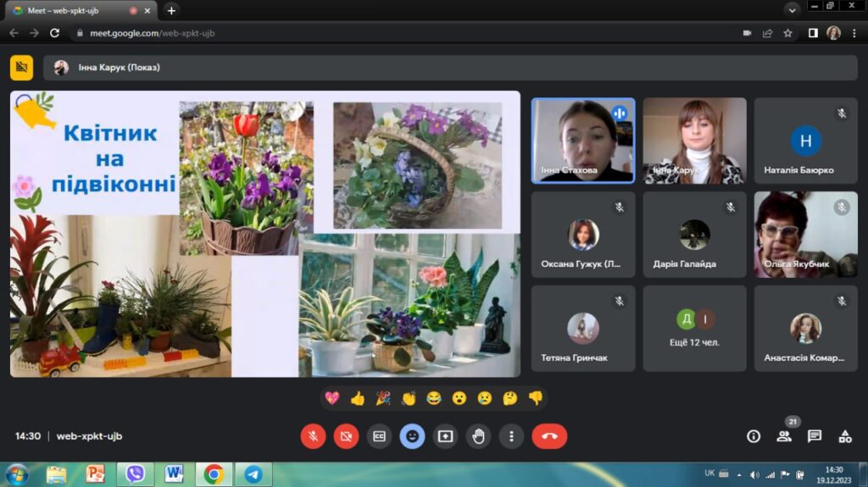
Task: Show the participants list
Action: coord(784,436)
